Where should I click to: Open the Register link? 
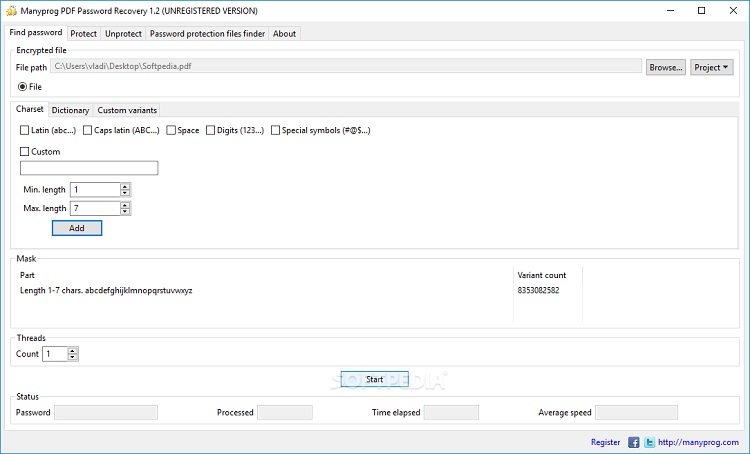605,442
